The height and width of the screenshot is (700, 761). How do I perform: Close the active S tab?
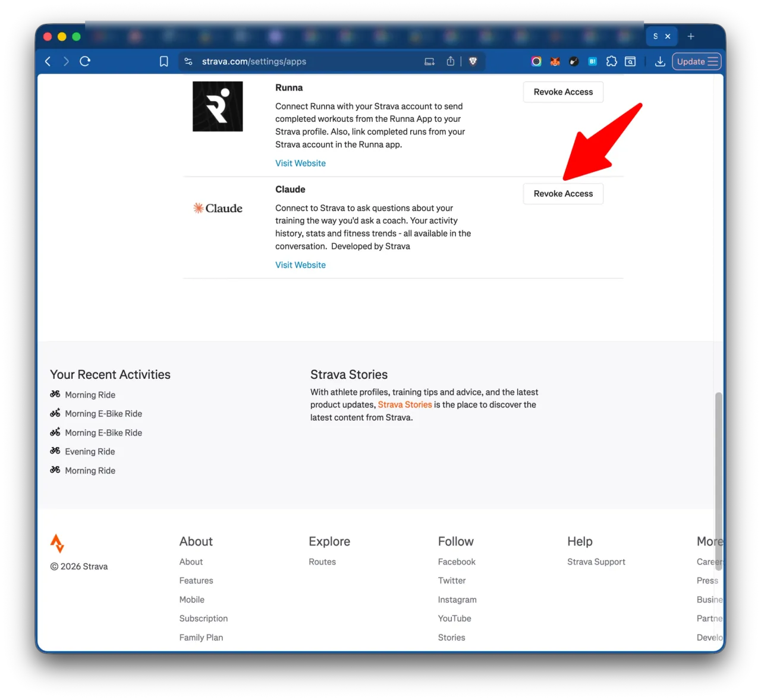pyautogui.click(x=668, y=36)
